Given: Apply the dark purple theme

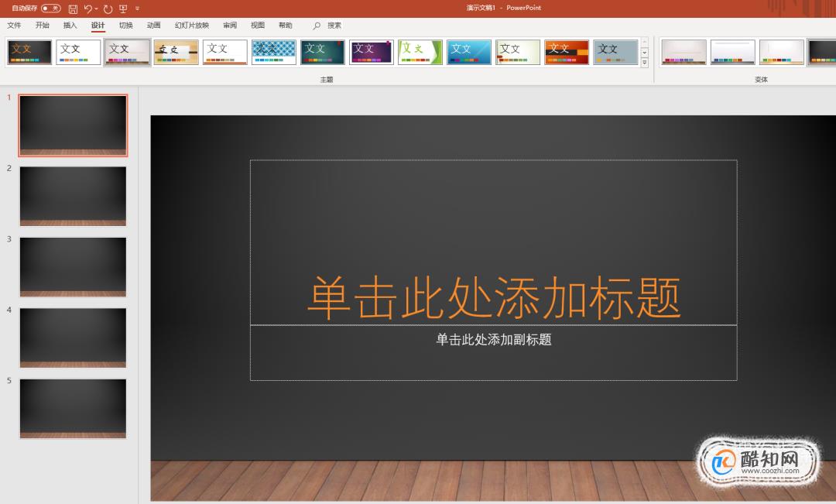Looking at the screenshot, I should (372, 53).
